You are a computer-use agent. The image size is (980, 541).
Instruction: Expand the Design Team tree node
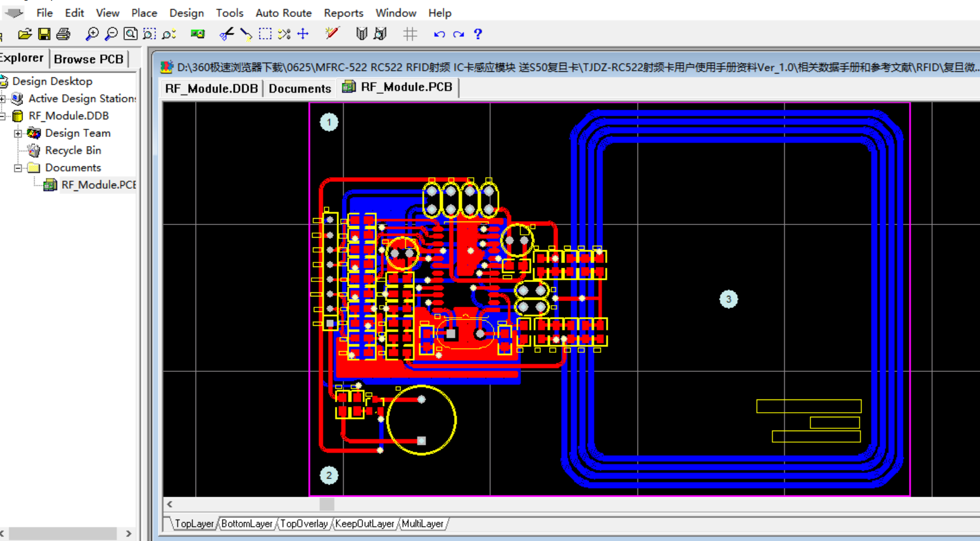[18, 134]
